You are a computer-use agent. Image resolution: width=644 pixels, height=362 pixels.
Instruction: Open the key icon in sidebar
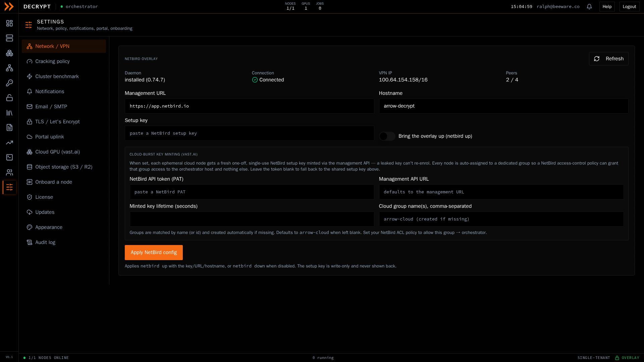(9, 83)
